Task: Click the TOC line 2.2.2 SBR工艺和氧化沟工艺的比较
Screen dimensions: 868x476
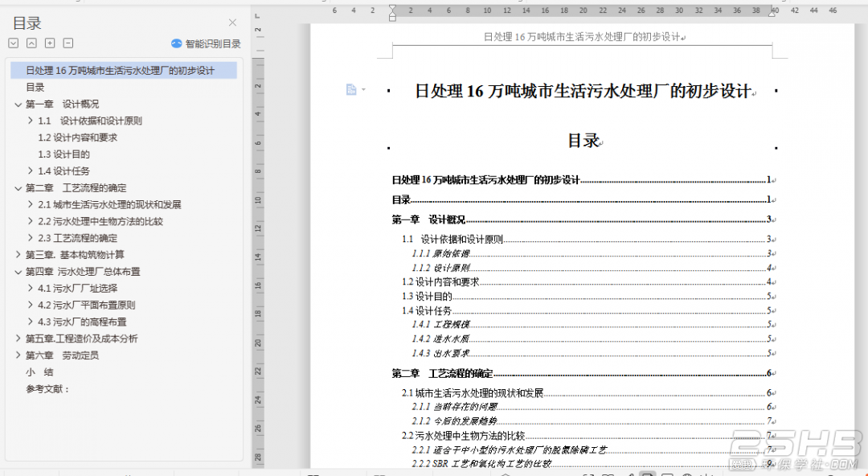Action: [x=592, y=464]
